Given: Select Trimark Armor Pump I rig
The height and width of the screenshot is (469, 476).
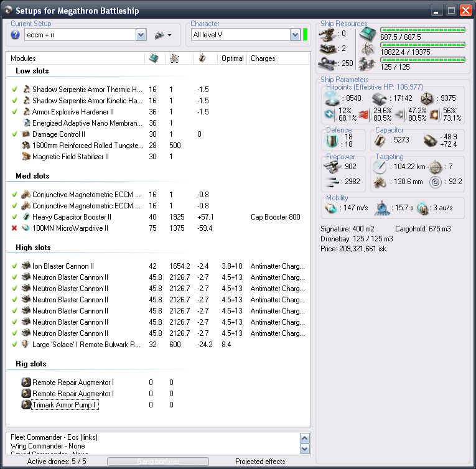Looking at the screenshot, I should click(65, 405).
